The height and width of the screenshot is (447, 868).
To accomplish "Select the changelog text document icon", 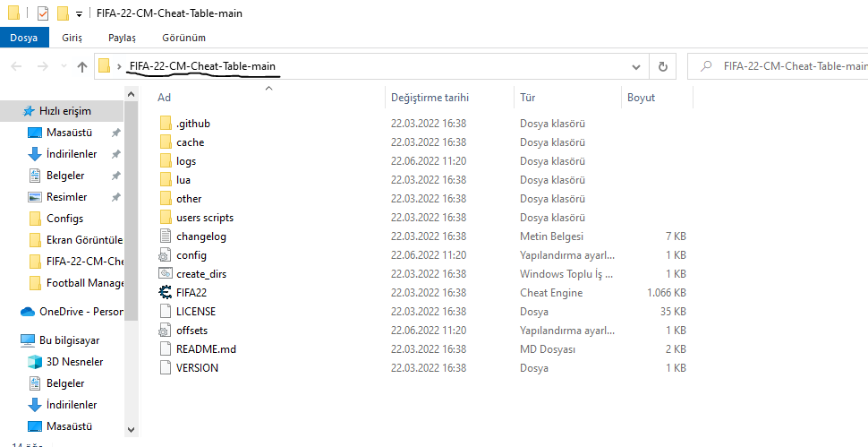I will click(x=166, y=236).
